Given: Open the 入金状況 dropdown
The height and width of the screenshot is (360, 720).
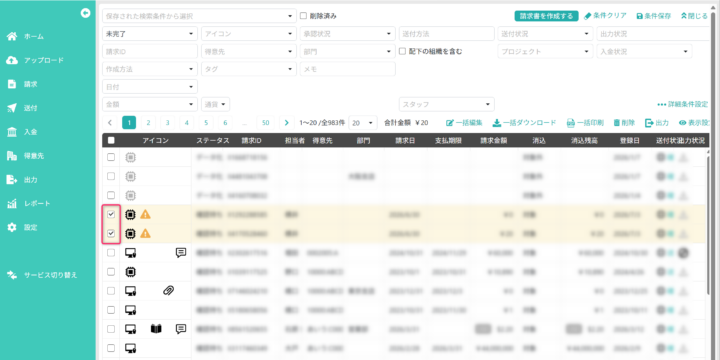Looking at the screenshot, I should [x=644, y=51].
